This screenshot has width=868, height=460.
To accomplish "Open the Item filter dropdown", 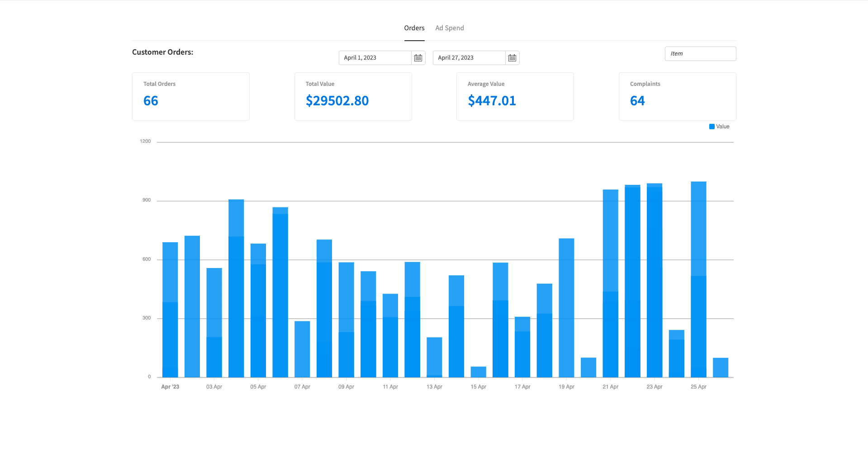I will pyautogui.click(x=700, y=54).
